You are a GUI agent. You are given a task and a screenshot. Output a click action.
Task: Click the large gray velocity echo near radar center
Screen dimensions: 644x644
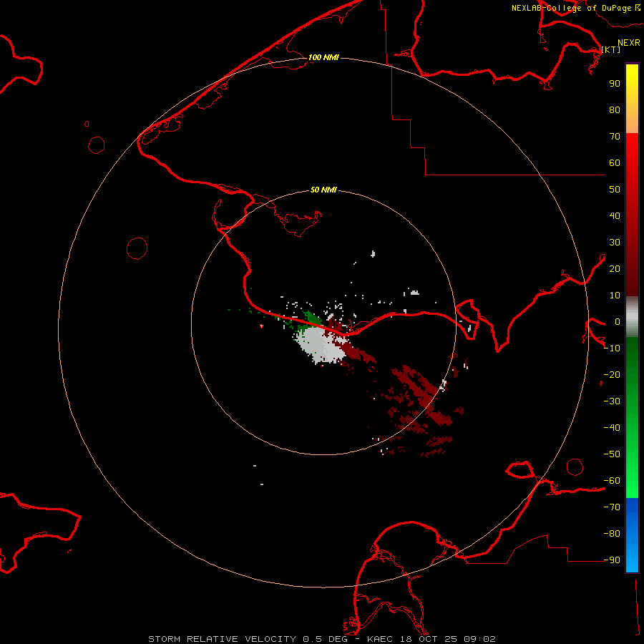point(321,345)
